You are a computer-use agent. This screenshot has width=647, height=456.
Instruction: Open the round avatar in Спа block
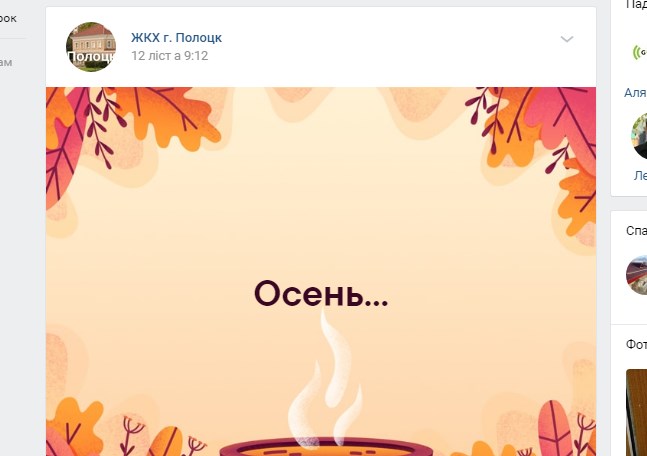coord(636,275)
